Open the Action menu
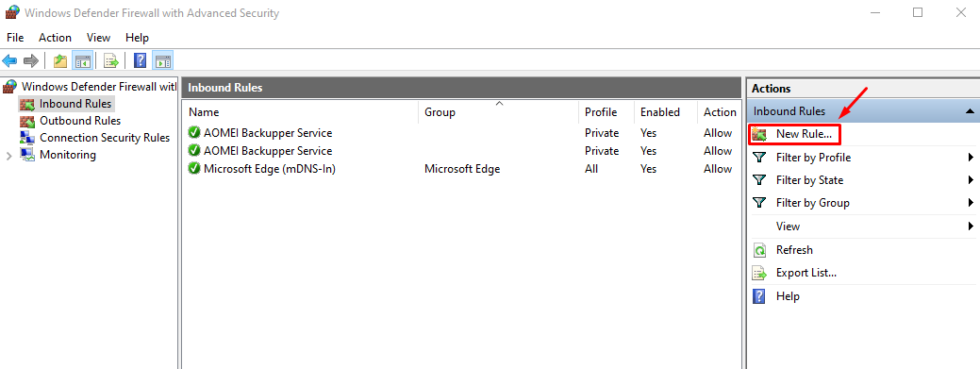The image size is (980, 369). pos(55,38)
